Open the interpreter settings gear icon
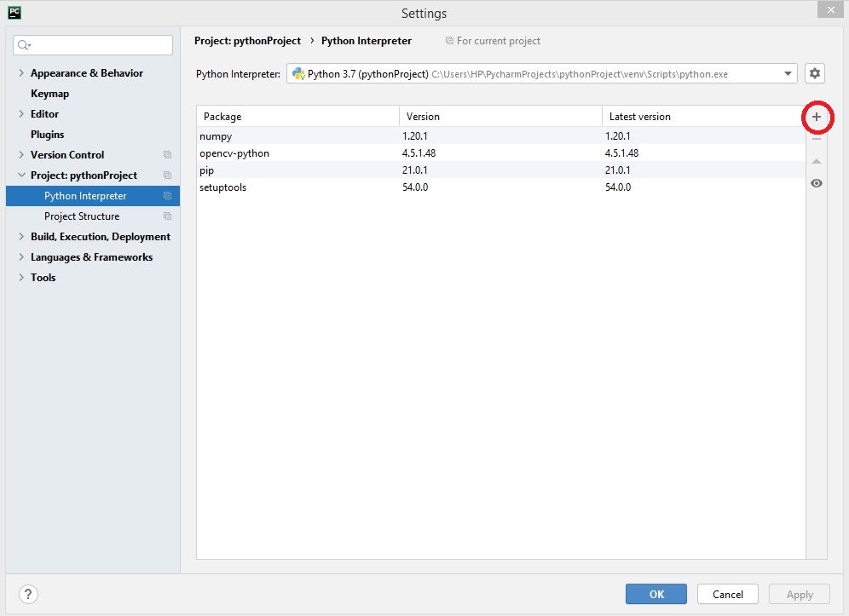Viewport: 849px width, 616px height. (x=814, y=73)
